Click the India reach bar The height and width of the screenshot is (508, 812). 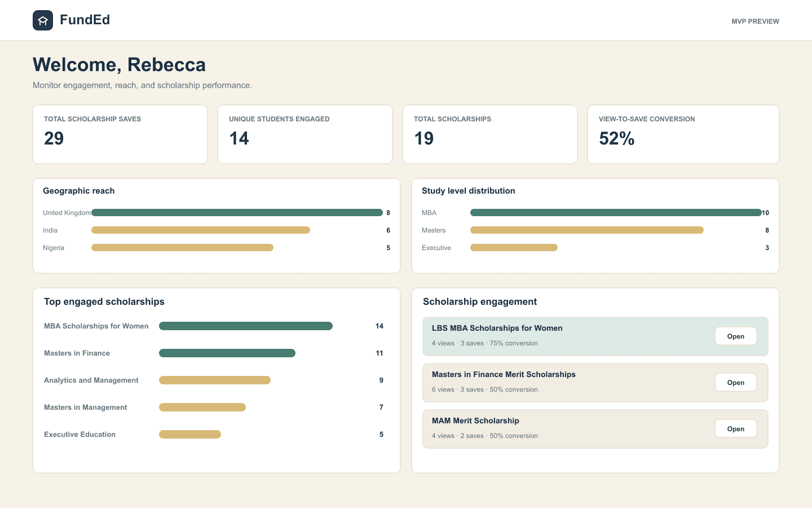(201, 230)
